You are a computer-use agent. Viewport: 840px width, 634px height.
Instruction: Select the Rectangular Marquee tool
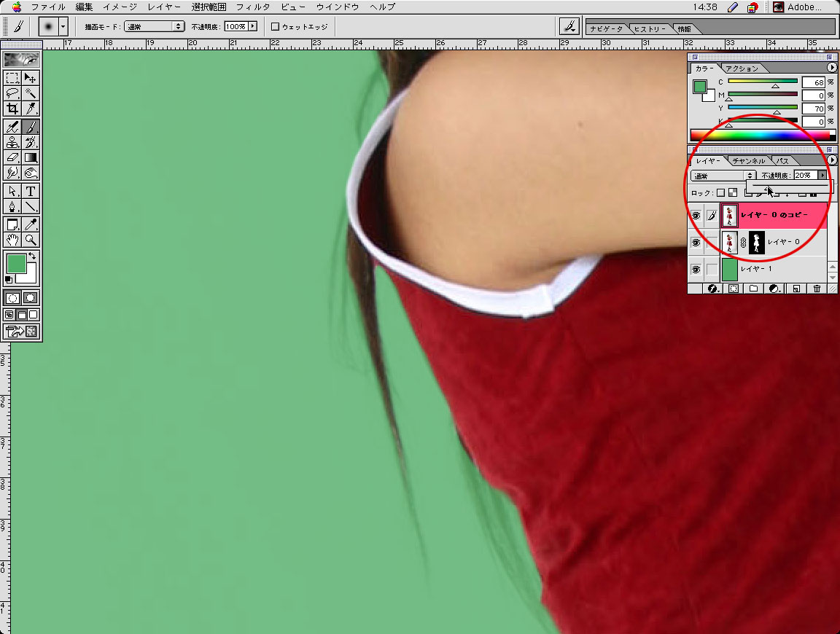[x=12, y=78]
